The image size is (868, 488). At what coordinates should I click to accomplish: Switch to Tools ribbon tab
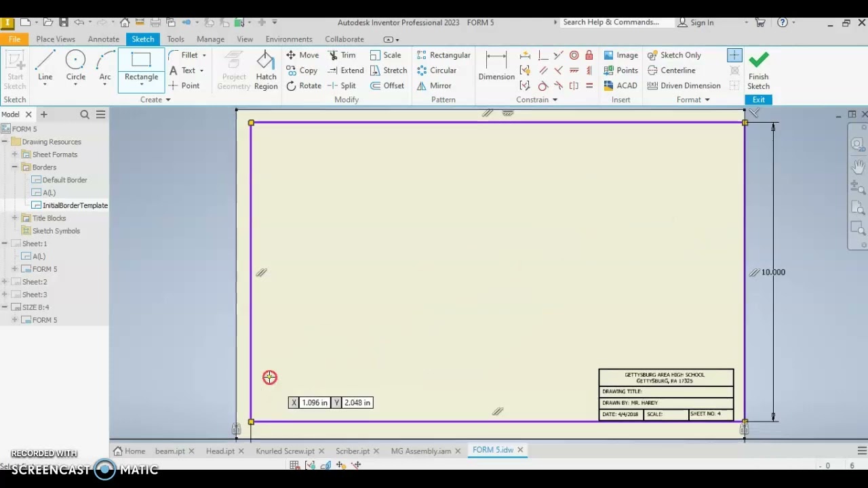click(x=176, y=39)
